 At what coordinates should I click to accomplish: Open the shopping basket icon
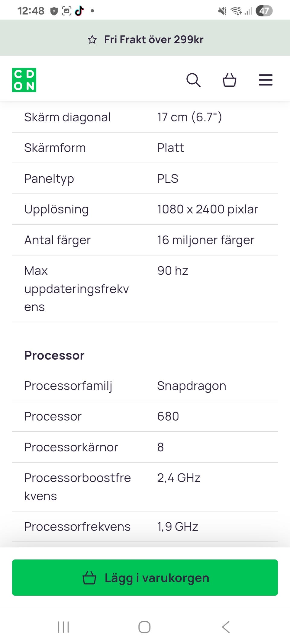[229, 80]
